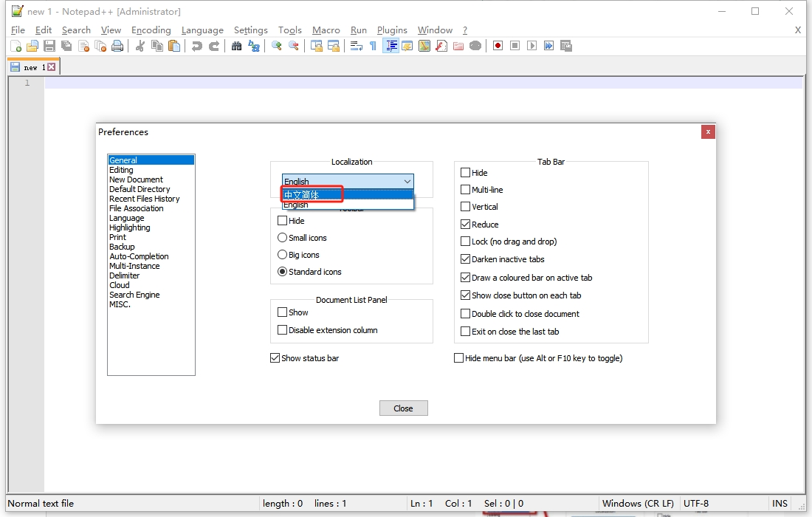Open the File menu
Screen dimensions: 812x517
tap(18, 30)
